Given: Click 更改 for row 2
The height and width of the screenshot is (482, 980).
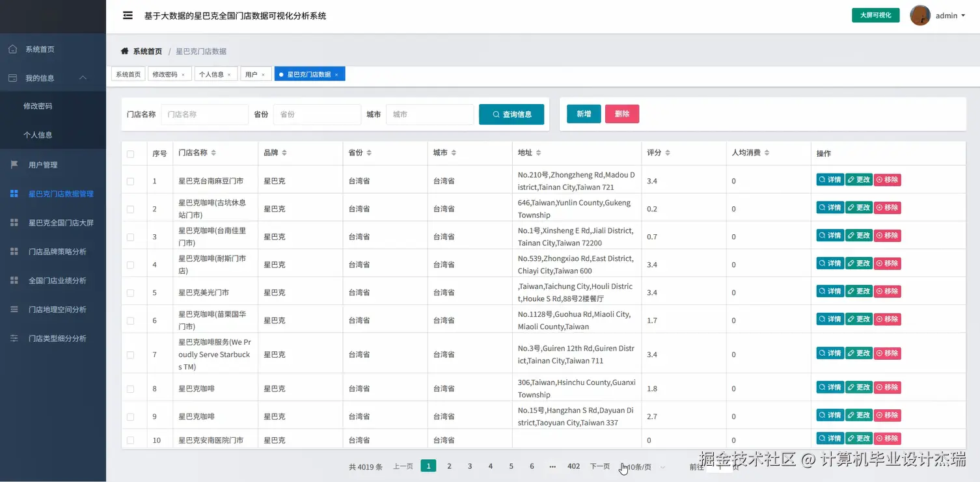Looking at the screenshot, I should coord(859,208).
